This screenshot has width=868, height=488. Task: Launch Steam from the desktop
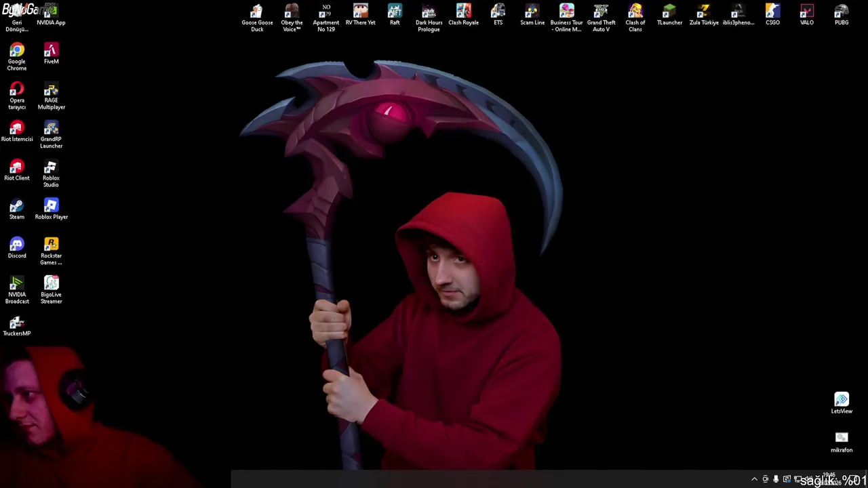click(x=17, y=209)
